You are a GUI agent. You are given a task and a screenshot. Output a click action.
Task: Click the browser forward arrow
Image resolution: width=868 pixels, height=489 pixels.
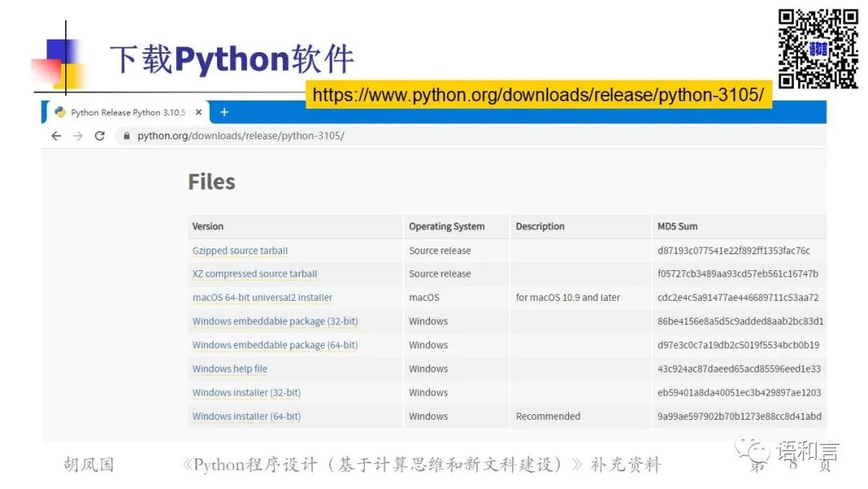[78, 136]
